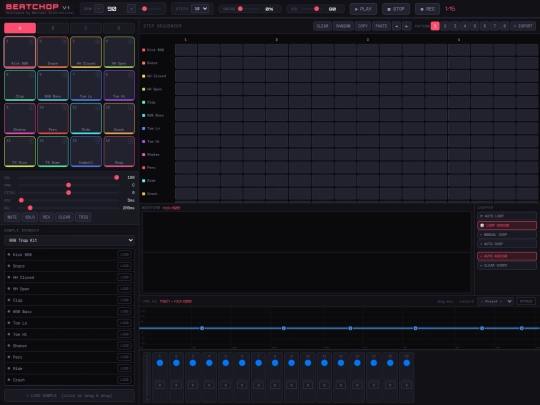The height and width of the screenshot is (405, 540).
Task: Click the Snare track color marker
Action: tap(144, 63)
